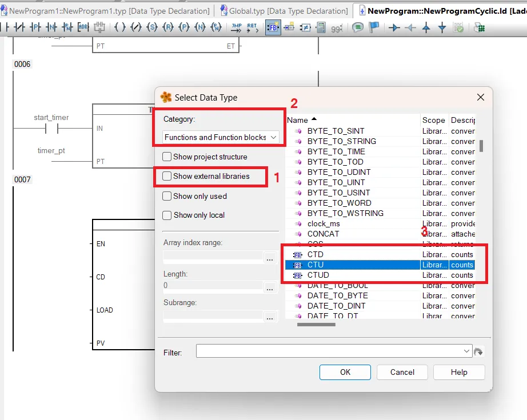Viewport: 527px width, 420px height.
Task: Enable Show project structure checkbox
Action: [x=167, y=157]
